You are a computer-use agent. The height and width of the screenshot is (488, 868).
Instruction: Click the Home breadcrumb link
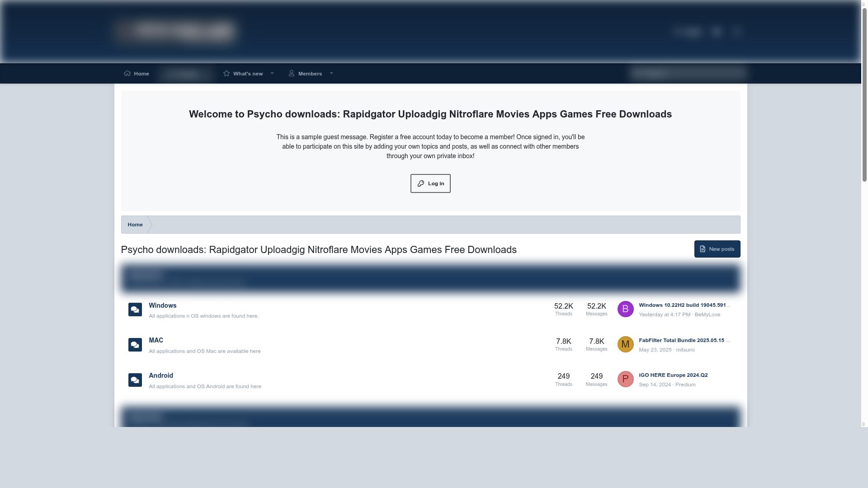pos(135,225)
